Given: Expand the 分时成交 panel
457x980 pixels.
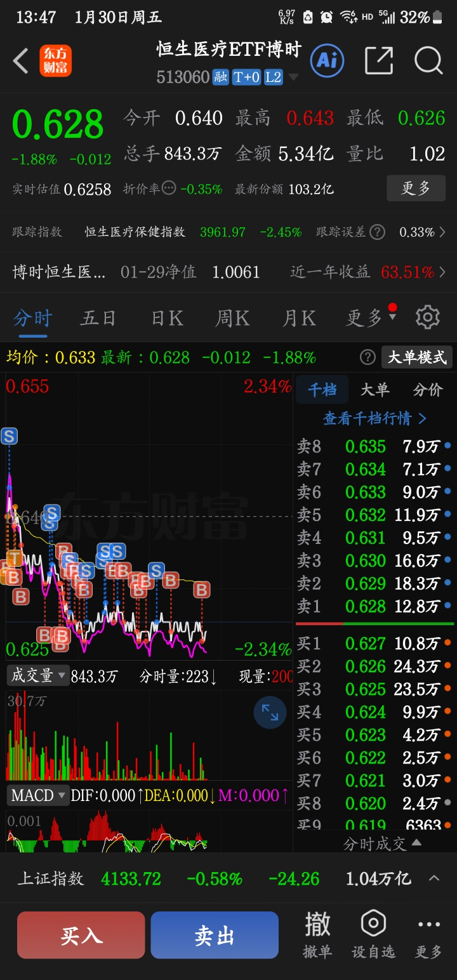Looking at the screenshot, I should point(382,843).
